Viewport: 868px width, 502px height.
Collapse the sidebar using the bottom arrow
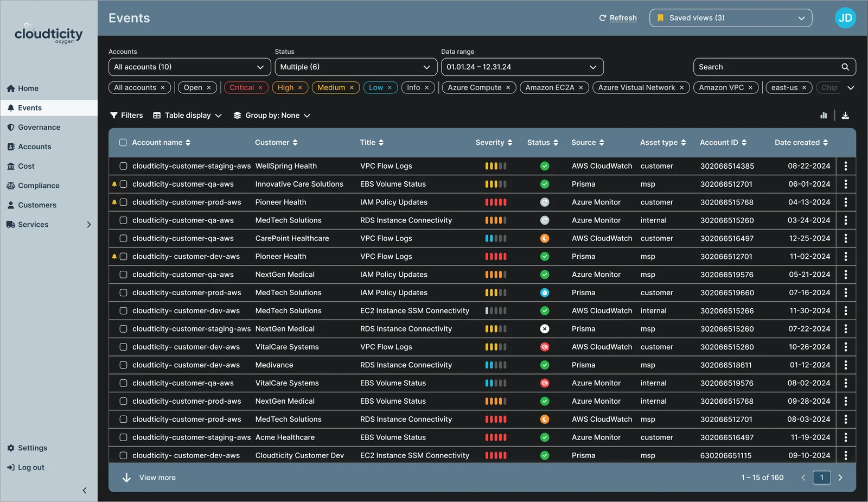click(85, 491)
